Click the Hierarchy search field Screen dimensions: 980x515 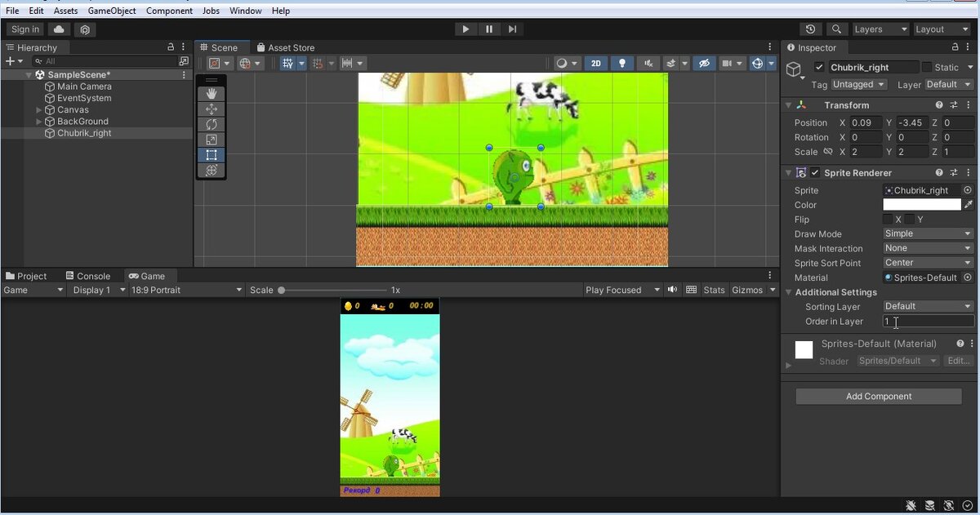pos(106,61)
